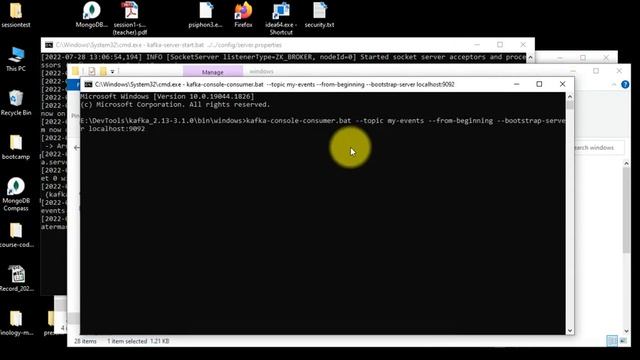
Task: Maximize the File Explorer window
Action: click(596, 71)
